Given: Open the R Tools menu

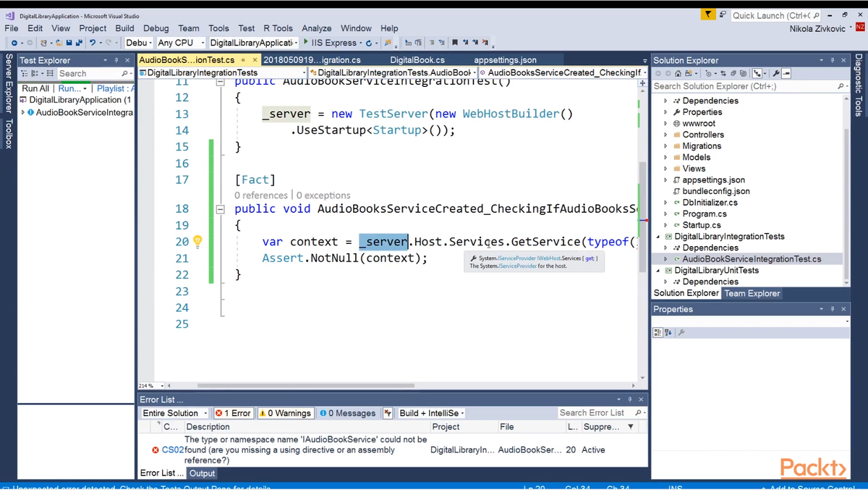Looking at the screenshot, I should click(278, 28).
